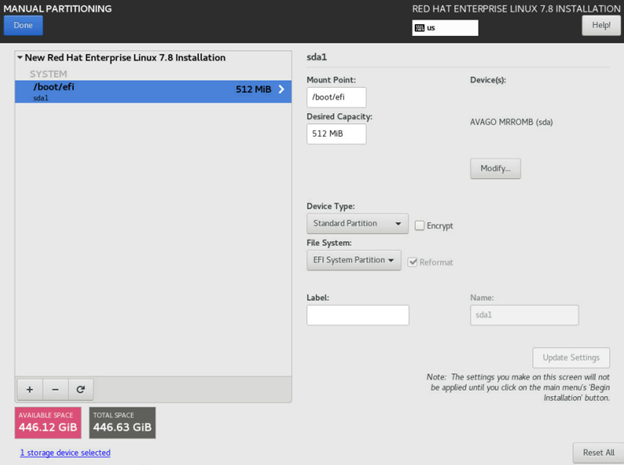Click the keyboard layout us indicator
This screenshot has width=624, height=465.
pos(444,27)
